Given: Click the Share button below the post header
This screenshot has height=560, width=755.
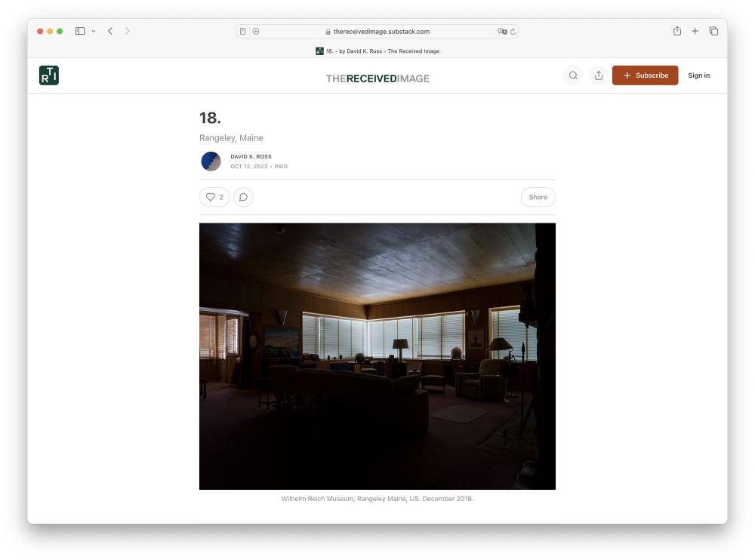Looking at the screenshot, I should 538,197.
